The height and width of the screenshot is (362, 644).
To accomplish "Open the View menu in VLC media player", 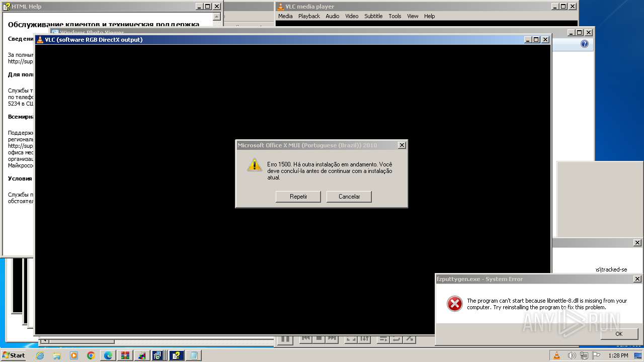I will (413, 16).
